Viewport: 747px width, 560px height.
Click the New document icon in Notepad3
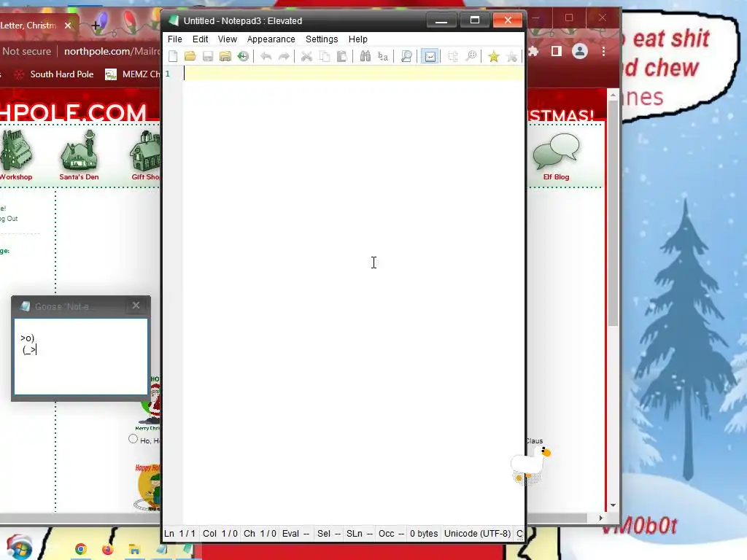[x=173, y=56]
